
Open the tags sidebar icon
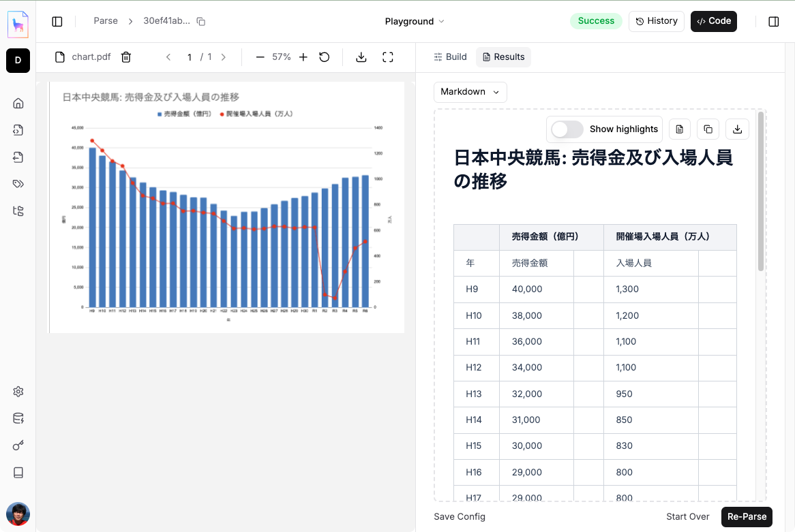coord(18,184)
